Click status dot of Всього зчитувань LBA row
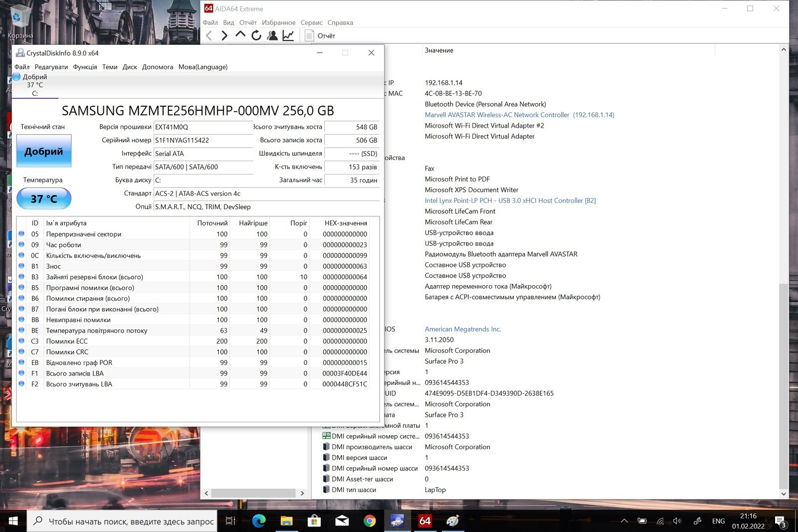 coord(21,383)
